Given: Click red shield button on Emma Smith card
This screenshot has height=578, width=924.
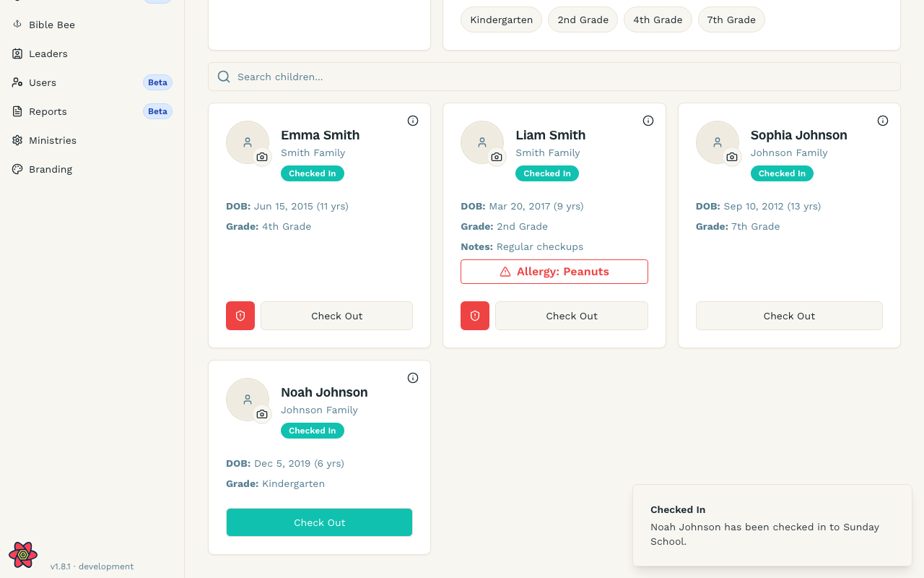Looking at the screenshot, I should coord(240,316).
